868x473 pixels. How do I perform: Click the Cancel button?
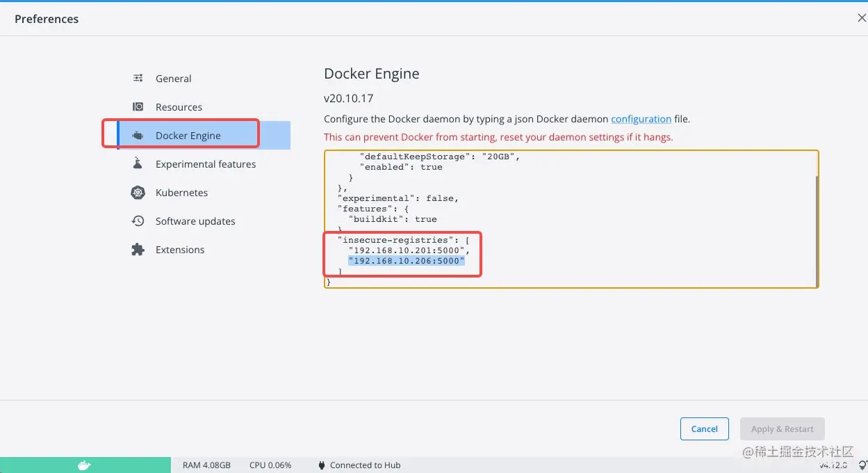[704, 429]
